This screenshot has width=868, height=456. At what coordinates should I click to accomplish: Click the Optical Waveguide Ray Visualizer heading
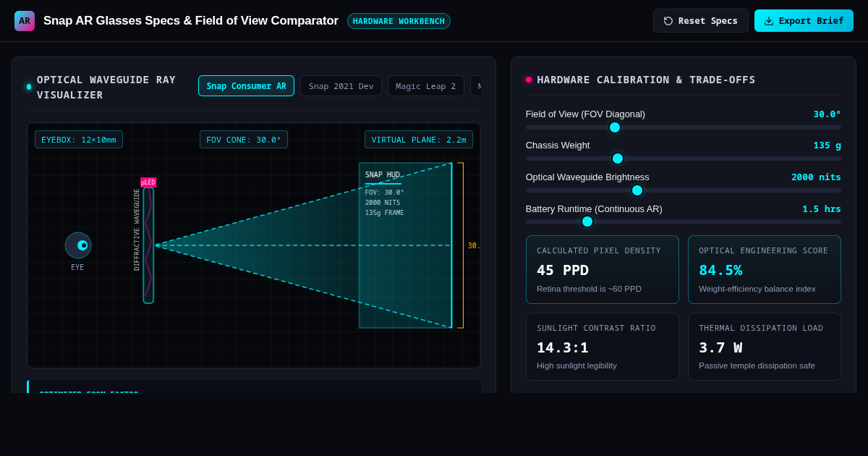click(106, 87)
